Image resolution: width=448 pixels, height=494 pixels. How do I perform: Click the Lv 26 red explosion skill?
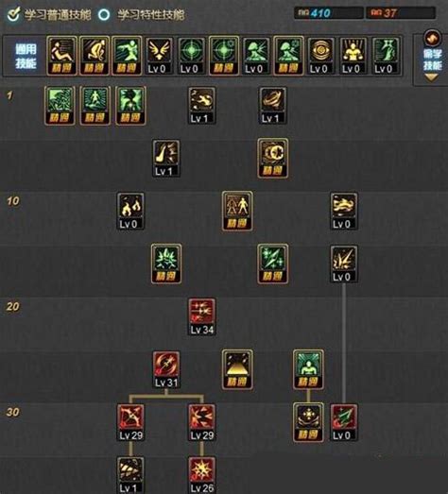(201, 475)
